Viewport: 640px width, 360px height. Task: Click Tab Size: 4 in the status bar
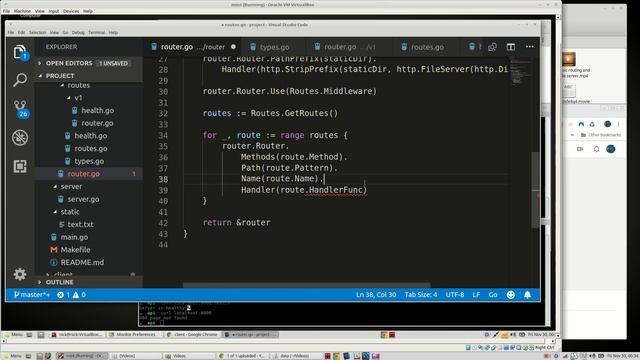click(x=421, y=295)
